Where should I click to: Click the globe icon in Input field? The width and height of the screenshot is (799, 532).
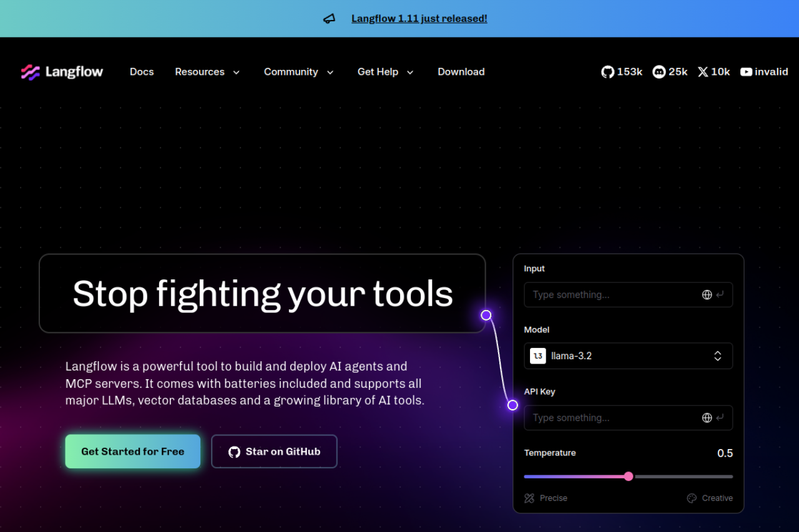pyautogui.click(x=707, y=295)
